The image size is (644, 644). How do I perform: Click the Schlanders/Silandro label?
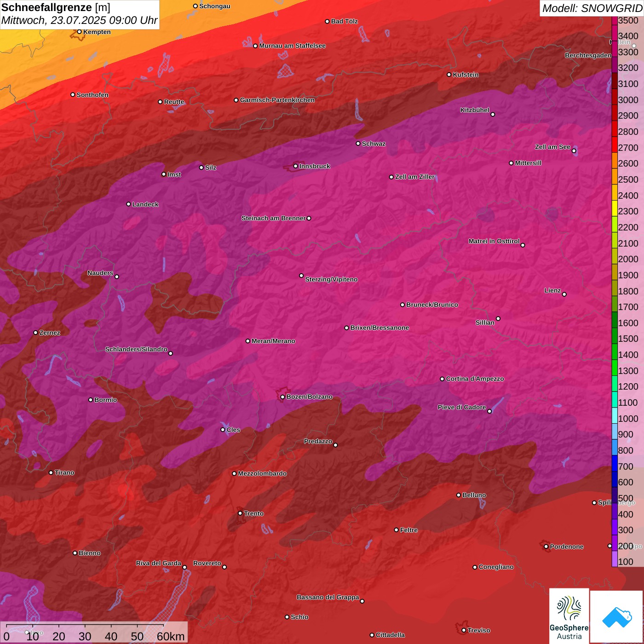[136, 349]
